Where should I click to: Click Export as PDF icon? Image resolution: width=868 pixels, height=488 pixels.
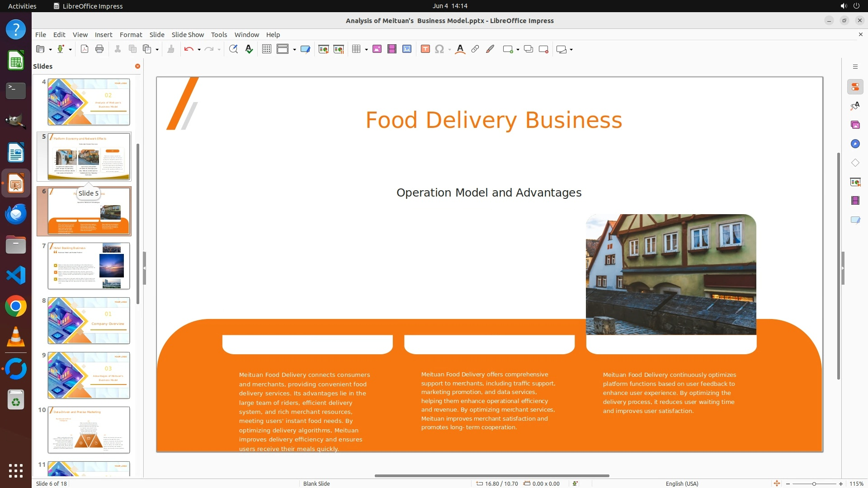pyautogui.click(x=85, y=49)
